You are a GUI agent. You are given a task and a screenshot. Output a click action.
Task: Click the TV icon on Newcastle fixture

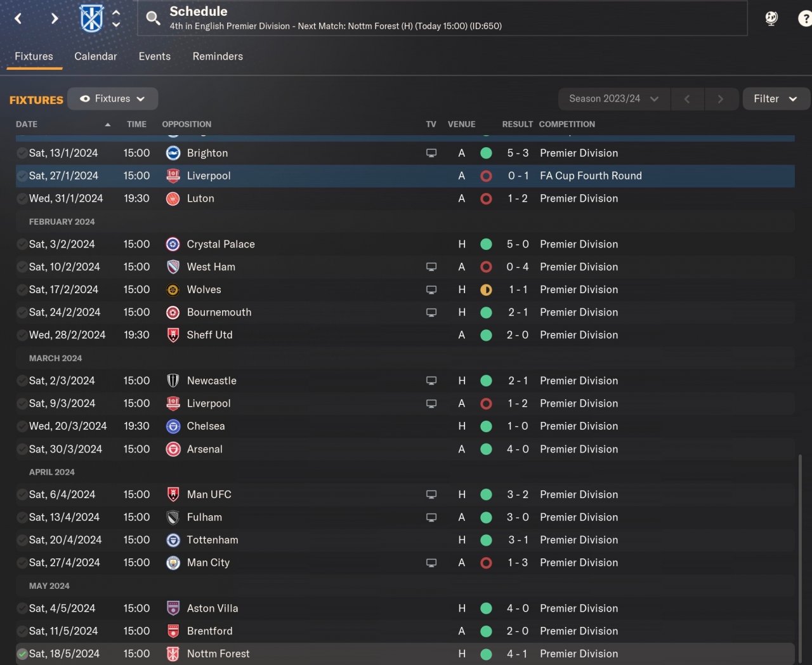(x=431, y=381)
